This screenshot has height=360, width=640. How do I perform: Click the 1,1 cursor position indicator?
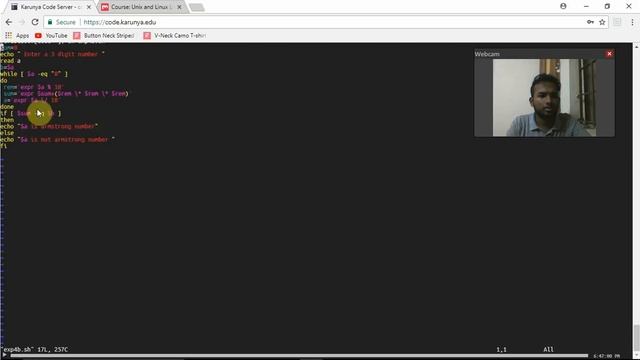point(501,349)
